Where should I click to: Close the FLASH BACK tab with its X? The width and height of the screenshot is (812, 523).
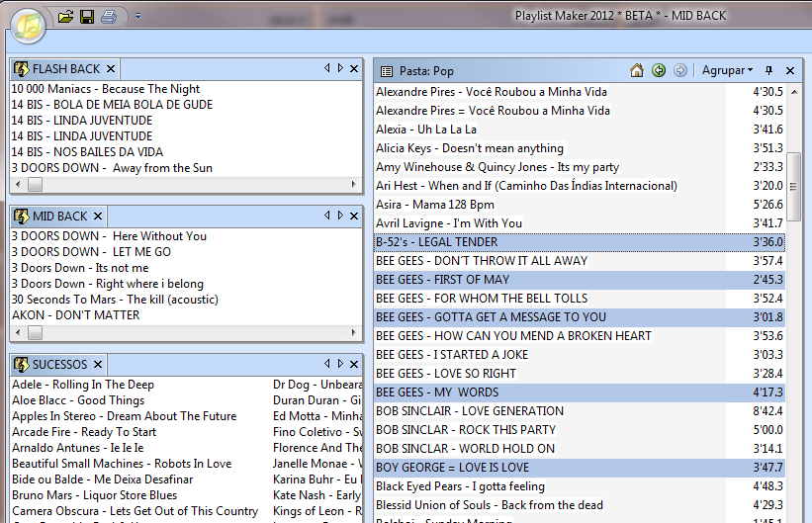[111, 69]
